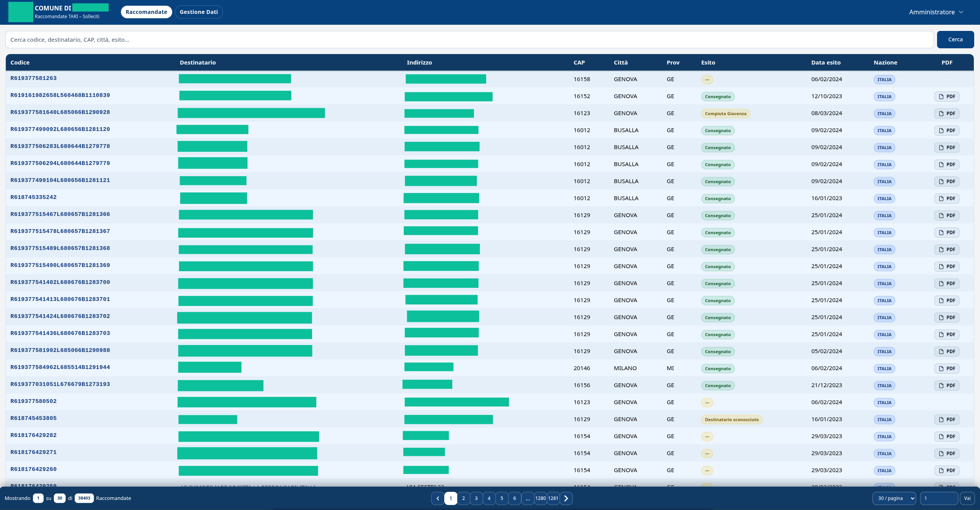
Task: Open PDF for the Destinatario sconosciuto row
Action: tap(947, 420)
